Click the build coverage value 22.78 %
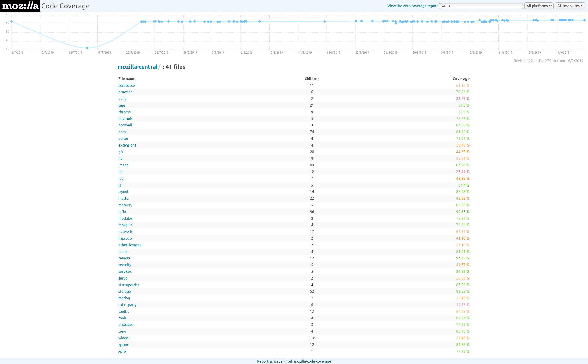Viewport: 588px width, 364px height. coord(463,99)
